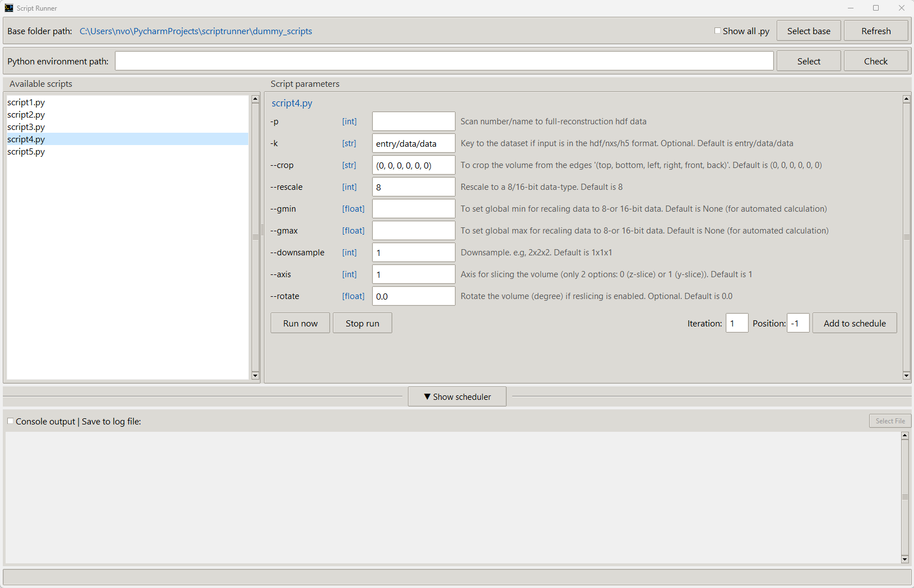Click the --rotate input field

coord(414,296)
